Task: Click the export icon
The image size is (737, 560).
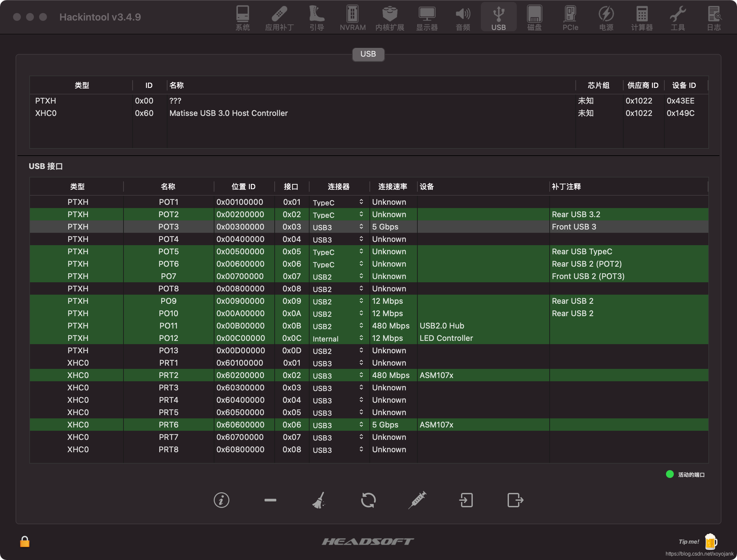Action: (x=515, y=500)
